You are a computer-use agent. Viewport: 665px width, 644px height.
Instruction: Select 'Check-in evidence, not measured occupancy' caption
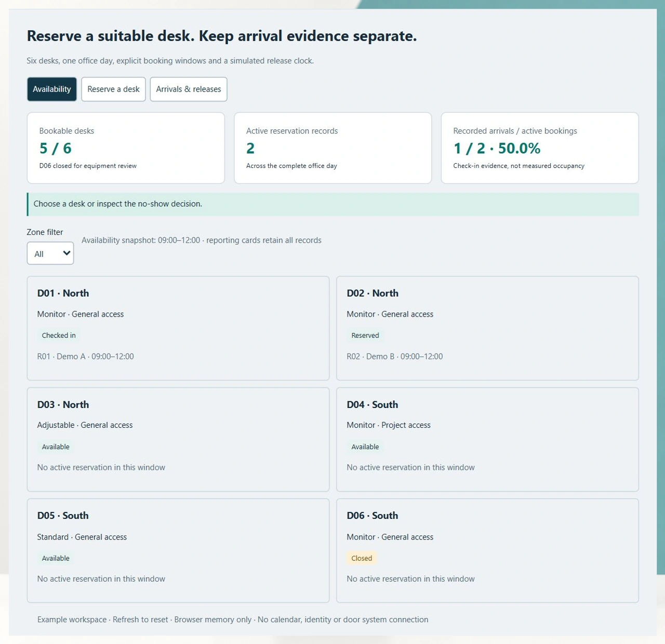coord(518,166)
